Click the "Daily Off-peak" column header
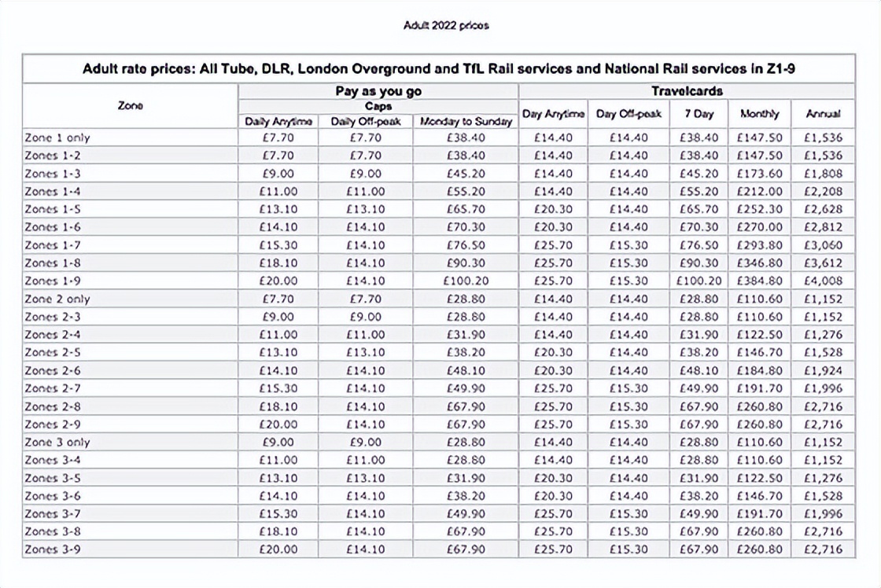The width and height of the screenshot is (881, 588). tap(363, 121)
